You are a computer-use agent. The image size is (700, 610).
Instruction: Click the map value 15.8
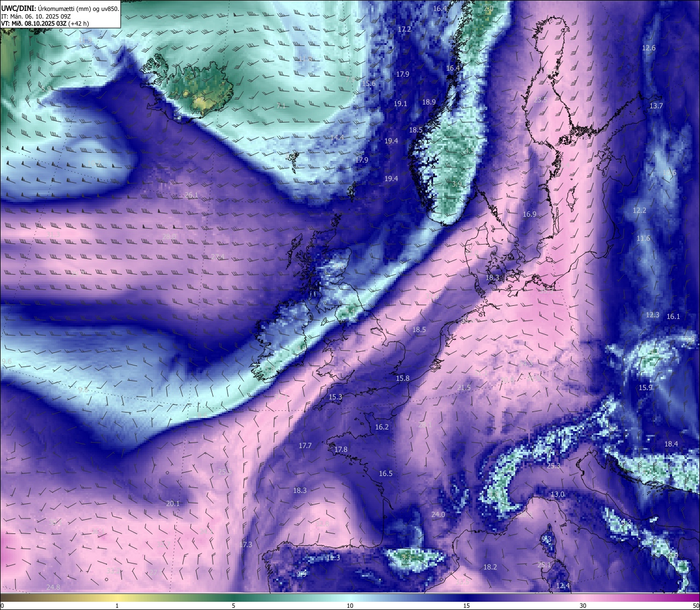click(x=402, y=378)
